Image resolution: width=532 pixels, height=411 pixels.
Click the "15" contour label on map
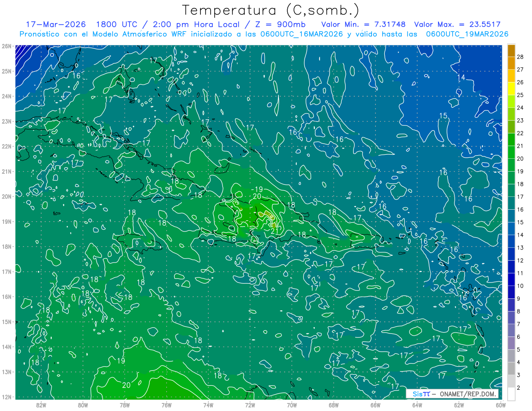(443, 116)
